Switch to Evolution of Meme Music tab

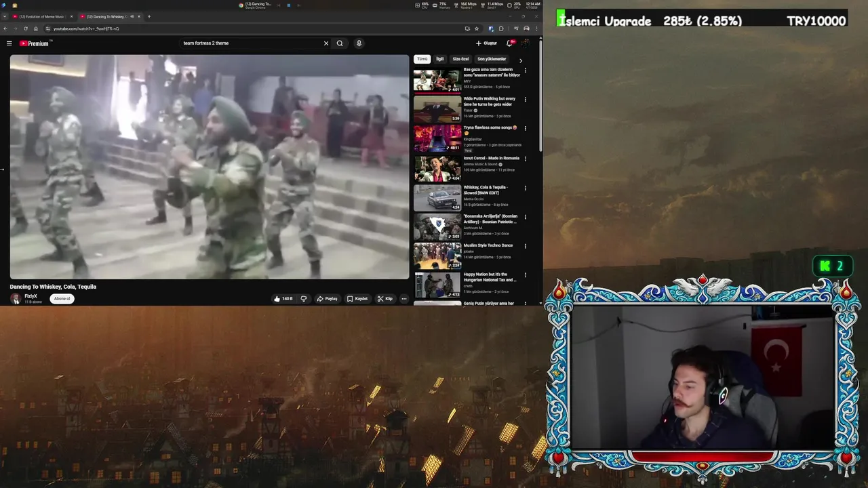click(42, 16)
